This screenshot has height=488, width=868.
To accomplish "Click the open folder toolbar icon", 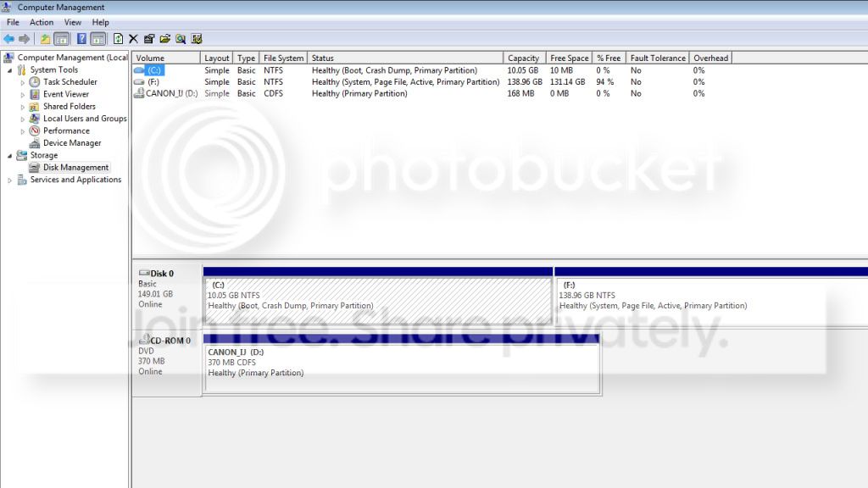I will pos(165,39).
